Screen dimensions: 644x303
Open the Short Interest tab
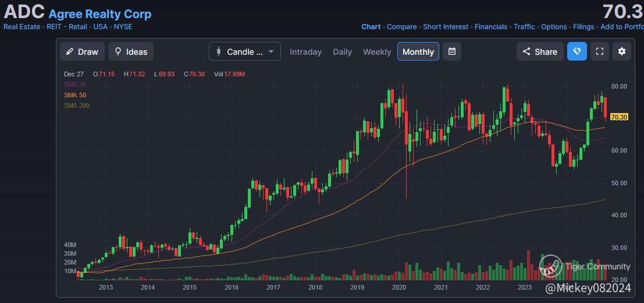click(446, 27)
